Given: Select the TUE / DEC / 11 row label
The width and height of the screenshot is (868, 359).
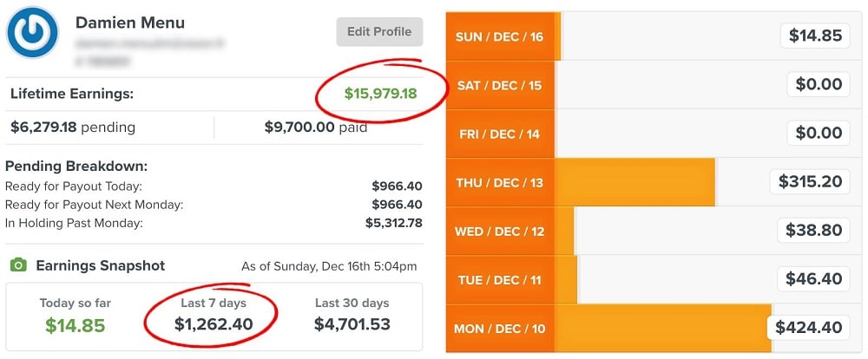Looking at the screenshot, I should click(499, 280).
